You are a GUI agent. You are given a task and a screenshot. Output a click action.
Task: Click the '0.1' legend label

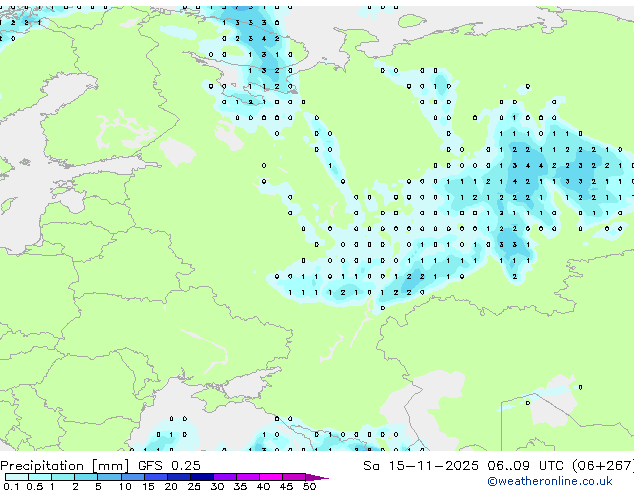click(11, 486)
